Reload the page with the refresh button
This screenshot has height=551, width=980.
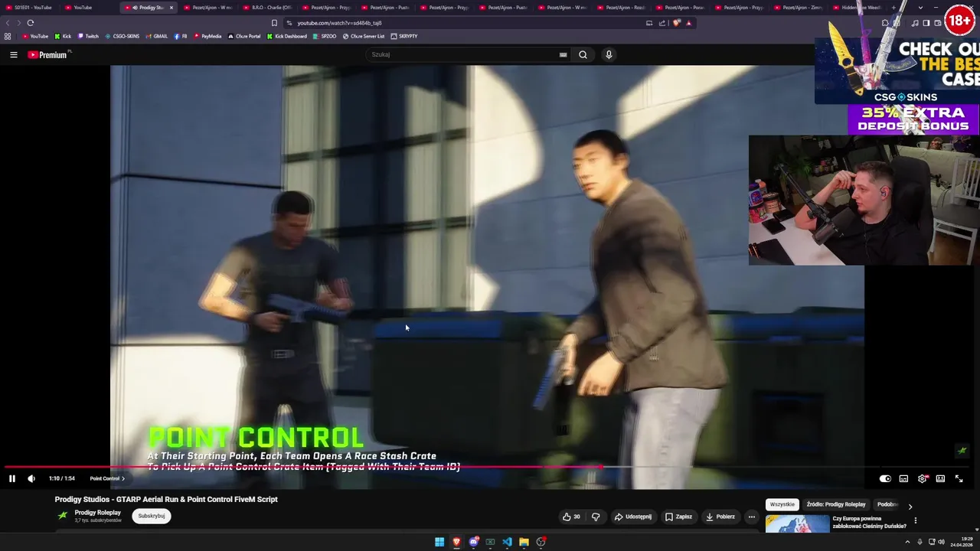click(x=31, y=23)
